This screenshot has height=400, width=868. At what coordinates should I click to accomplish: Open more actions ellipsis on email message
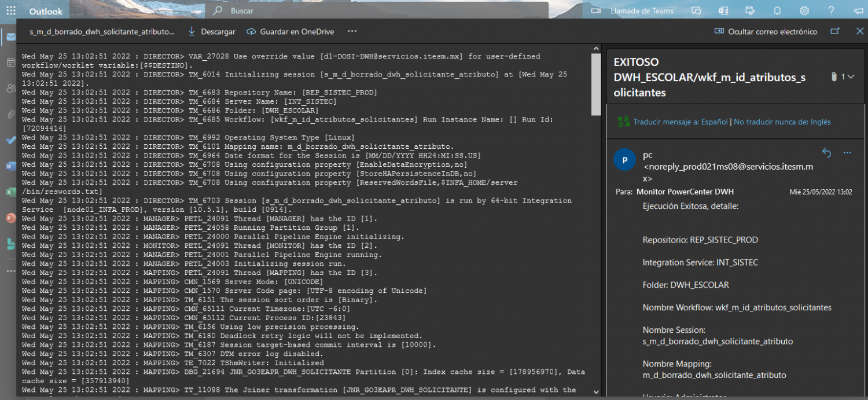[x=847, y=153]
